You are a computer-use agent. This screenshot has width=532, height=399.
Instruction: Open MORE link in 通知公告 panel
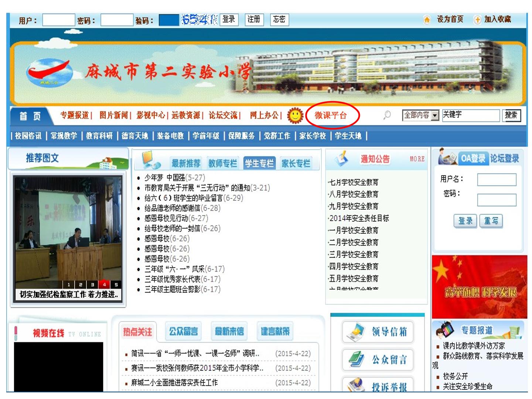(417, 159)
